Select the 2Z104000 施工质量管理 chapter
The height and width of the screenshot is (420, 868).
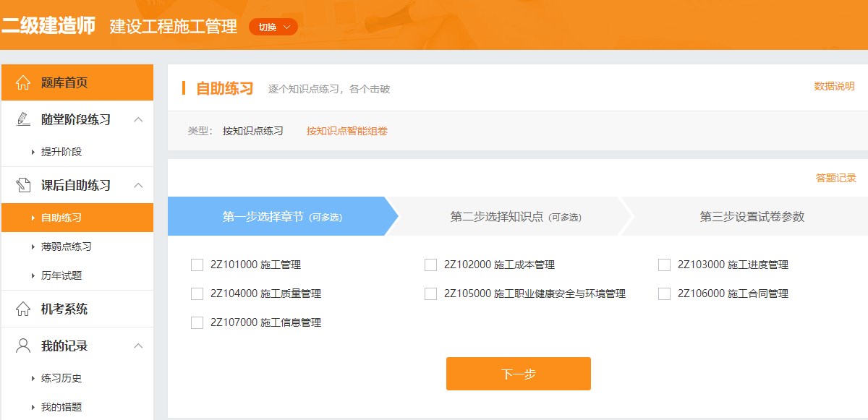[196, 293]
